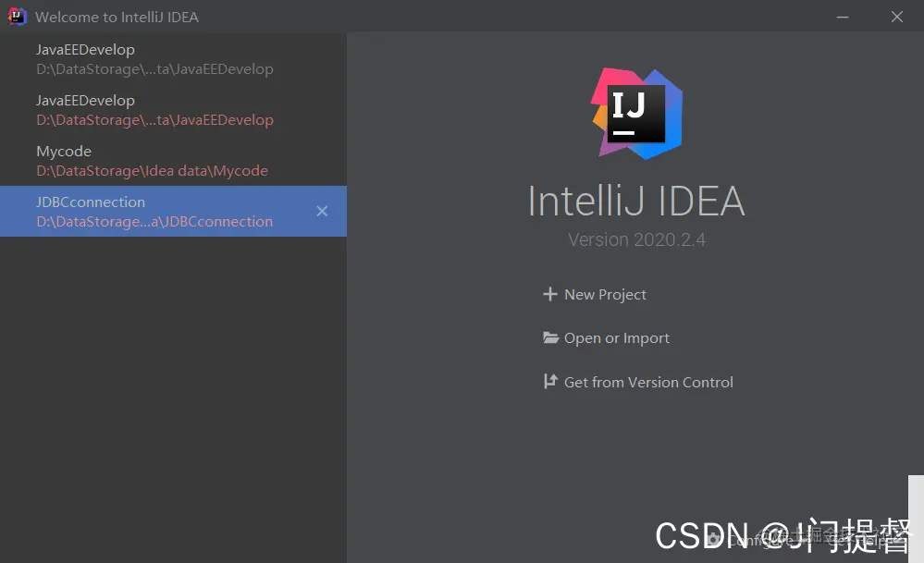The width and height of the screenshot is (924, 563).
Task: Click the path D:\DataStorage\Idea data\Mycode
Action: click(152, 171)
